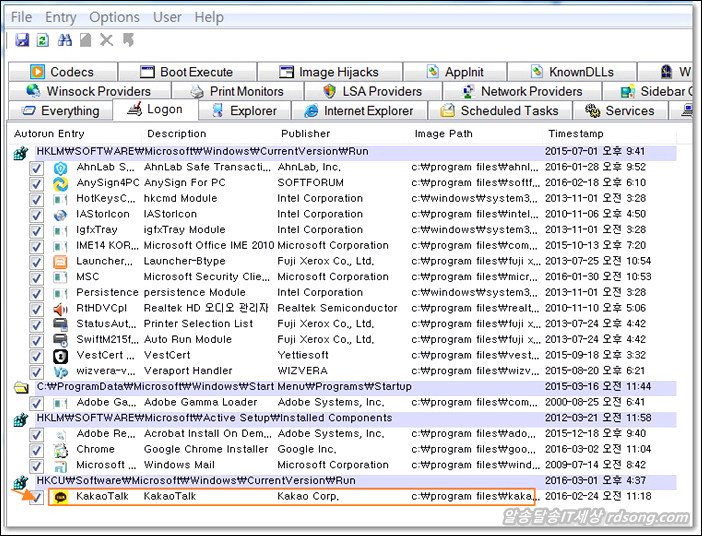
Task: Switch to the Scheduled Tasks tab
Action: pos(498,110)
